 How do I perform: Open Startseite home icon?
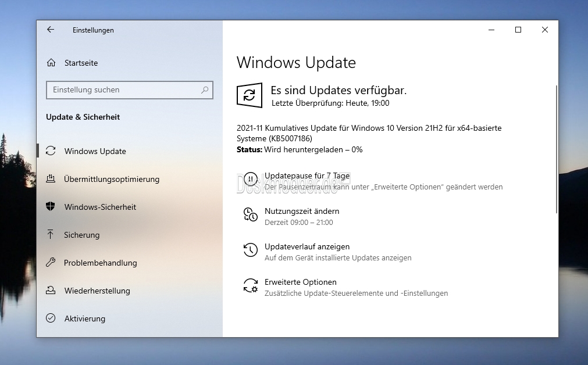coord(51,63)
